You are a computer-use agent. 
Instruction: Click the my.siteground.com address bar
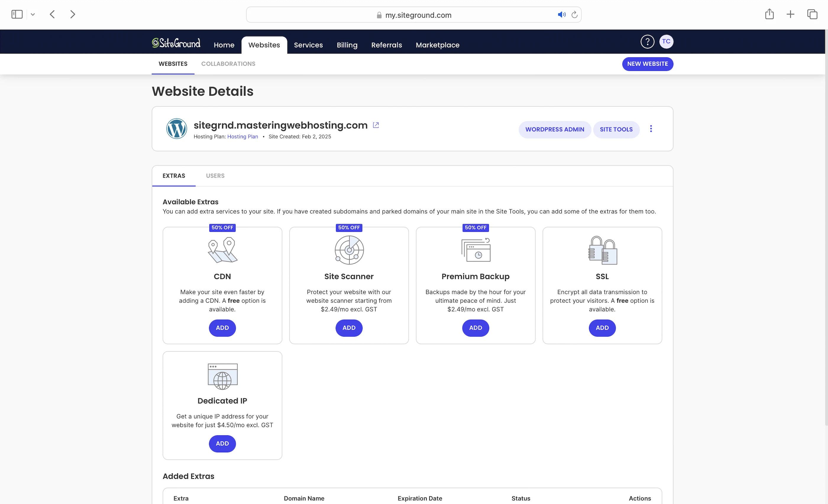coord(418,15)
